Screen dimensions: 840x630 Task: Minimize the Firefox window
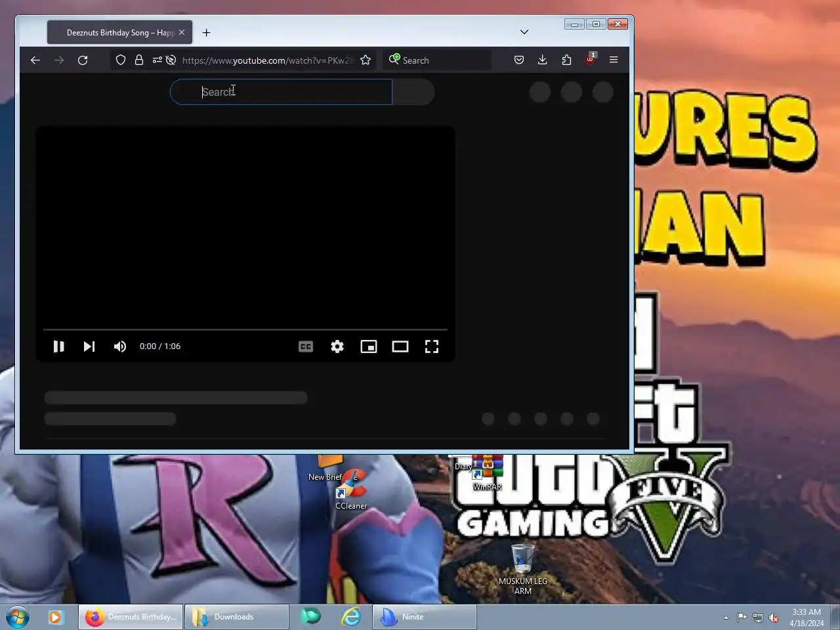tap(574, 24)
